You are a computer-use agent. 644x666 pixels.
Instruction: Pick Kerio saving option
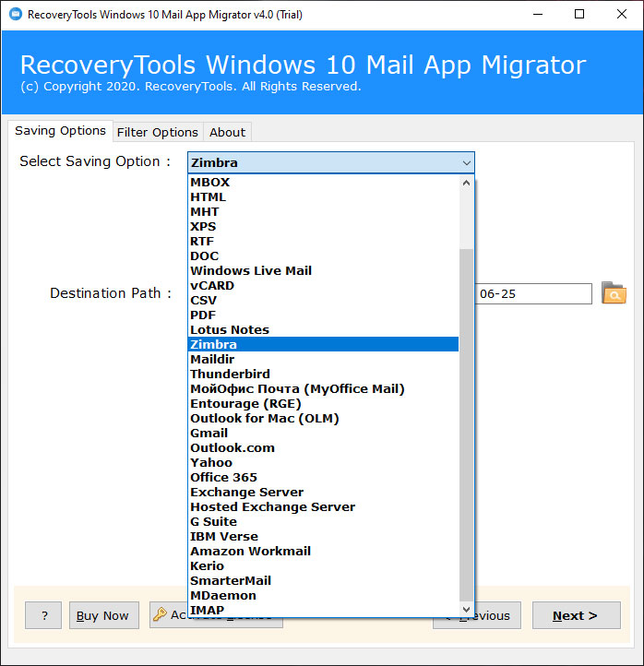click(323, 565)
